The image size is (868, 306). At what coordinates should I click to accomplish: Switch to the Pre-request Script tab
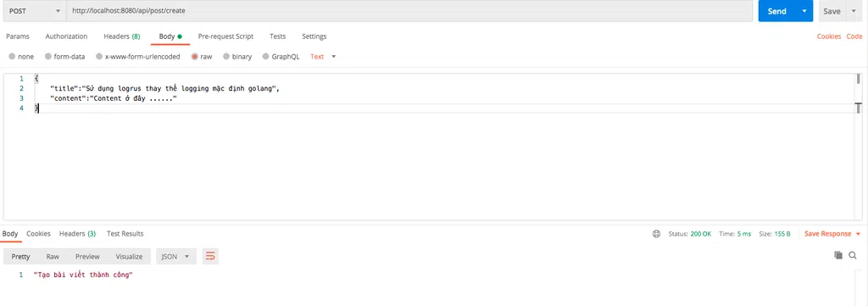pos(225,36)
